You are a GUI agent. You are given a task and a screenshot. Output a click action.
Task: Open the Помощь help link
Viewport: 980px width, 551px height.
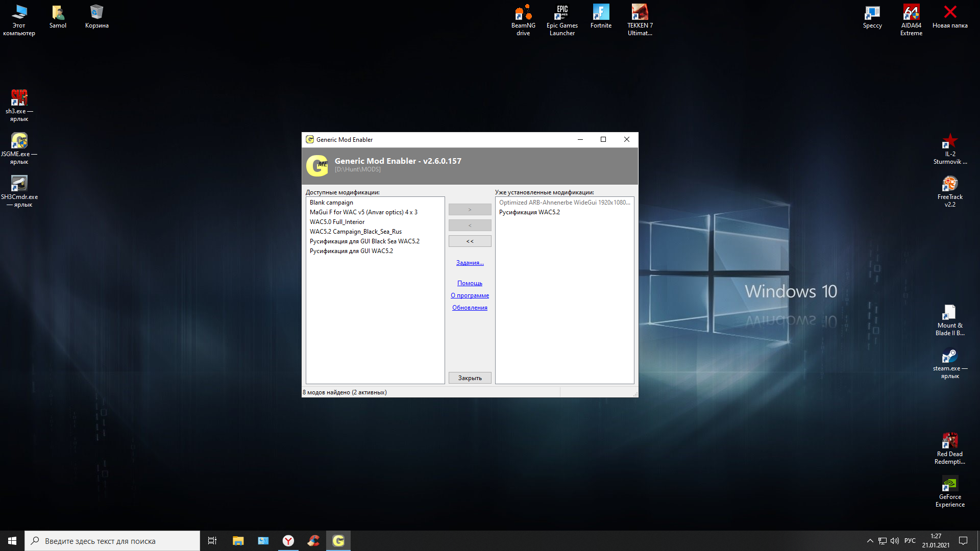tap(470, 283)
